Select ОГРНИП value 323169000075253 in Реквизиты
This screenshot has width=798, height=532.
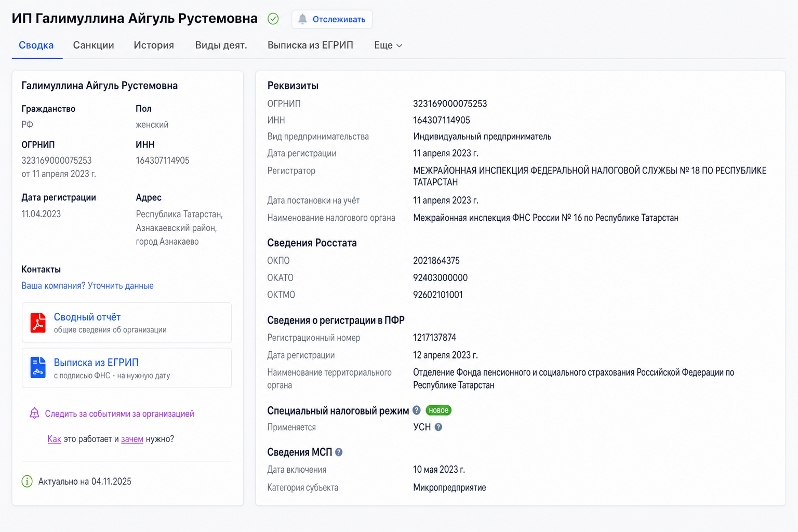coord(450,103)
